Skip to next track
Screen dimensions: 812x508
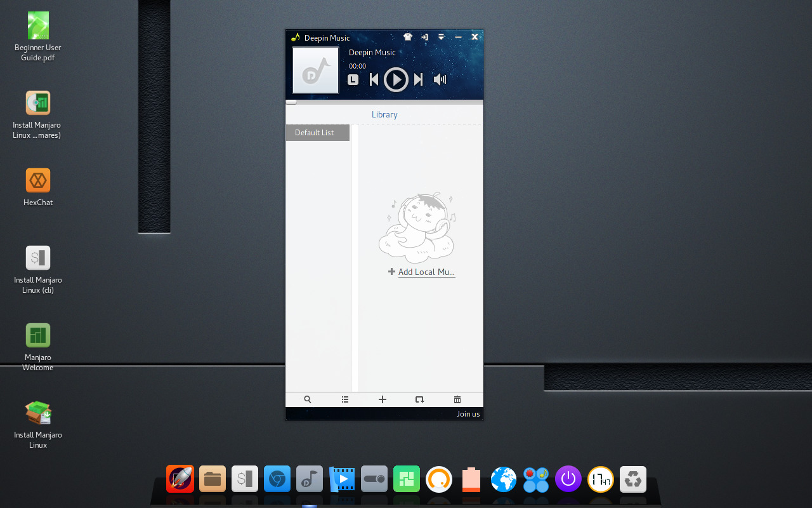(x=418, y=79)
